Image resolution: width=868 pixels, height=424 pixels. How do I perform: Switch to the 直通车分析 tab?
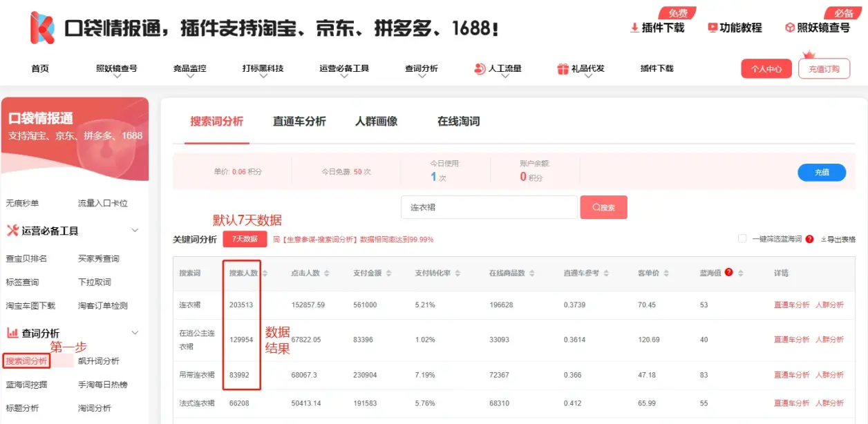(x=299, y=122)
